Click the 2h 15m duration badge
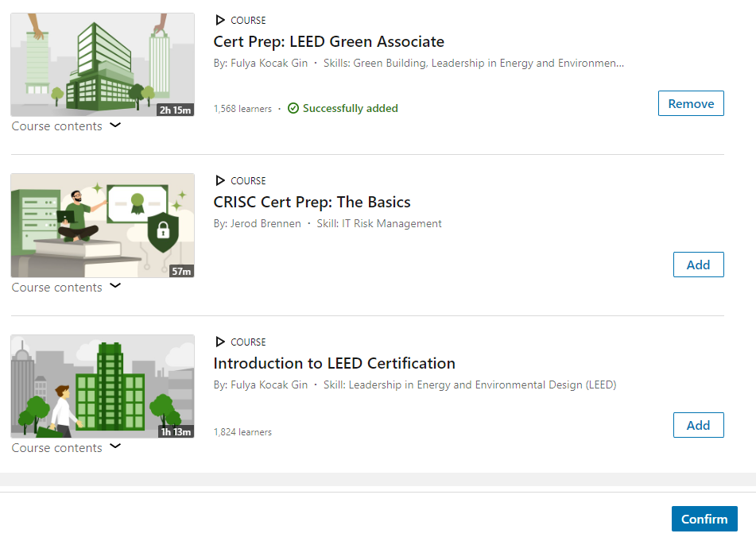 tap(175, 110)
